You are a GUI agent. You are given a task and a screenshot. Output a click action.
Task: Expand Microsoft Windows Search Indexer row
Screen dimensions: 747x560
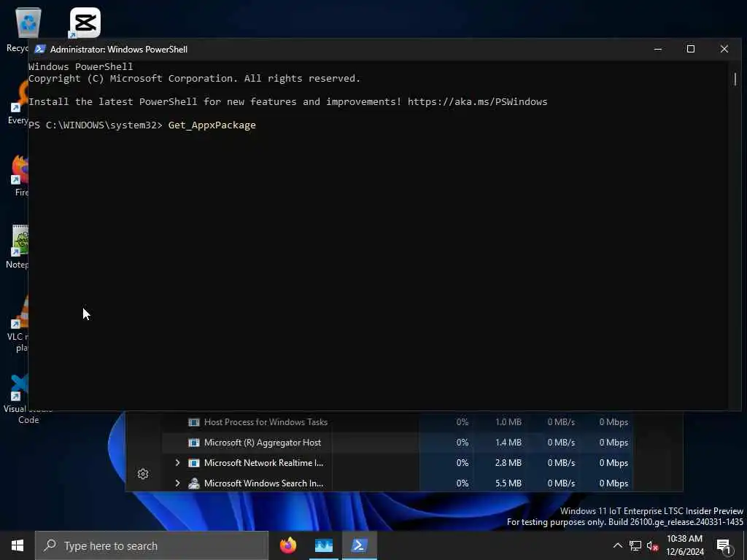tap(177, 483)
